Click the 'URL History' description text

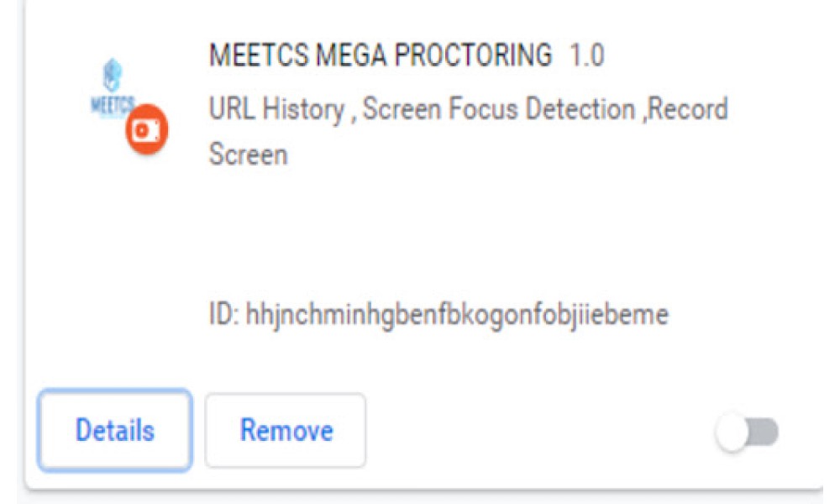(x=276, y=109)
